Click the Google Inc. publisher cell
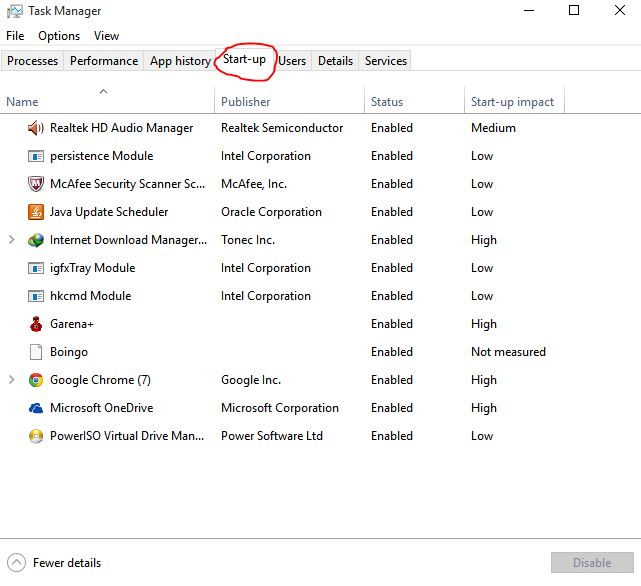The image size is (641, 586). click(x=251, y=380)
